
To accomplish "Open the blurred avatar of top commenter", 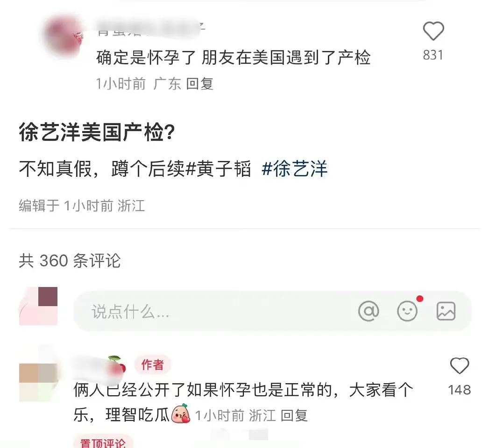I will pyautogui.click(x=64, y=36).
